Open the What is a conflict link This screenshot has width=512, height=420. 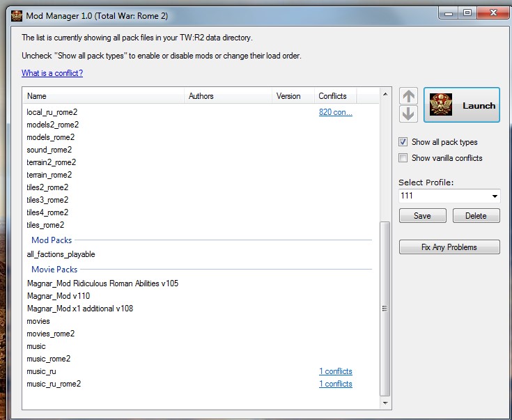point(52,73)
